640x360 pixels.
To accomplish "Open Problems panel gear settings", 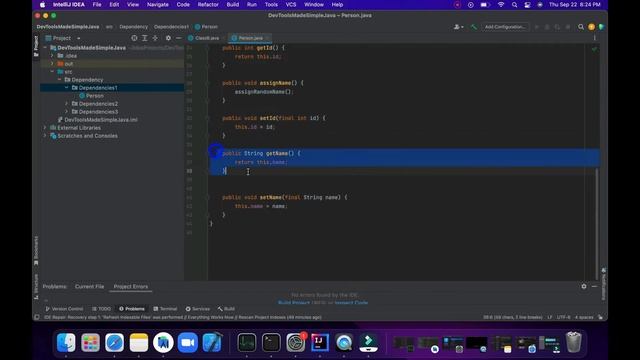I will point(584,287).
